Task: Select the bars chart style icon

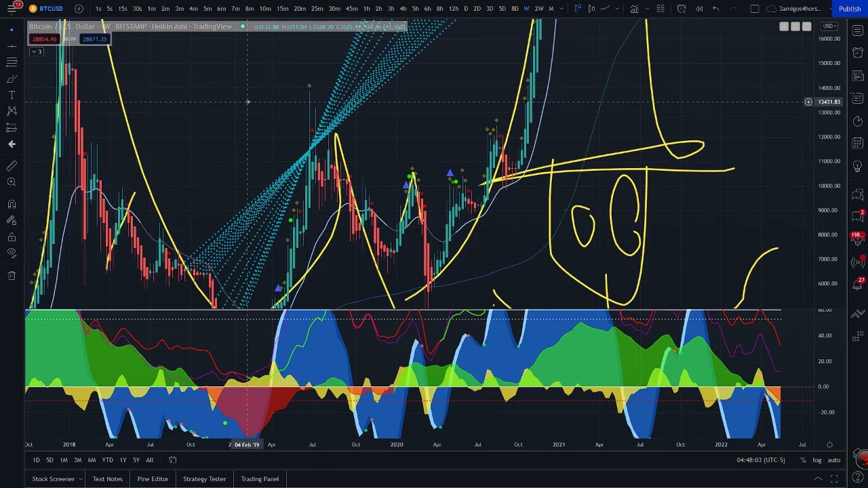Action: [x=578, y=9]
